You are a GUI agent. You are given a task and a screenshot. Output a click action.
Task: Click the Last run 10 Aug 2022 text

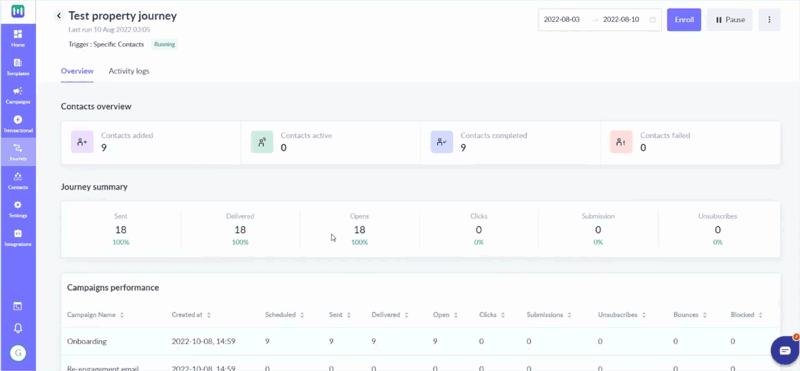click(x=109, y=30)
